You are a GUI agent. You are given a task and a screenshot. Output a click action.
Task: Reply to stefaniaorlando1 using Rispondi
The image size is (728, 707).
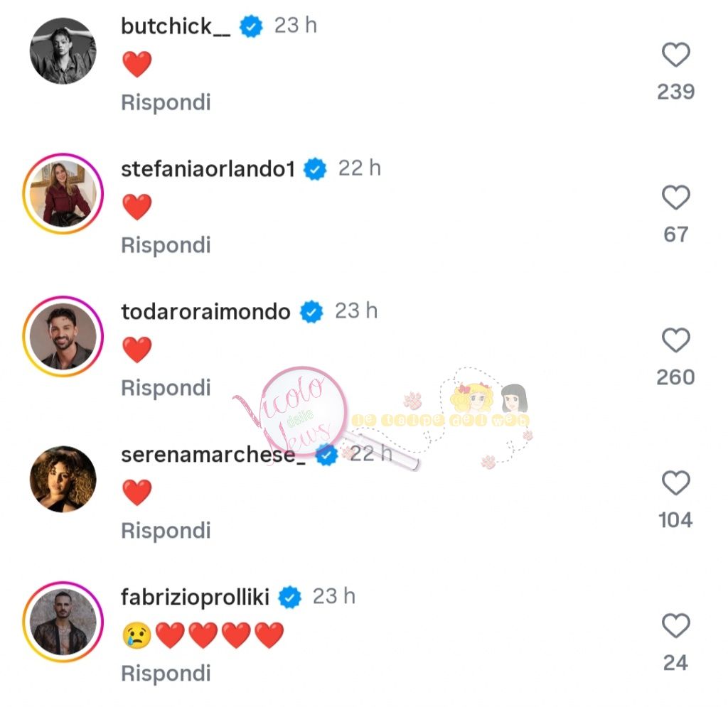[x=166, y=245]
